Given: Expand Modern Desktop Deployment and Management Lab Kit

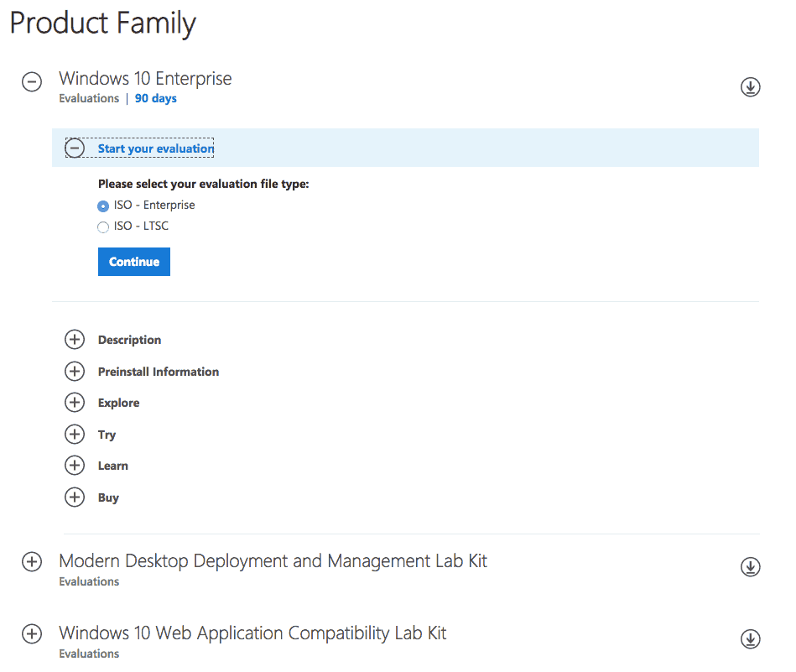Looking at the screenshot, I should click(x=32, y=562).
